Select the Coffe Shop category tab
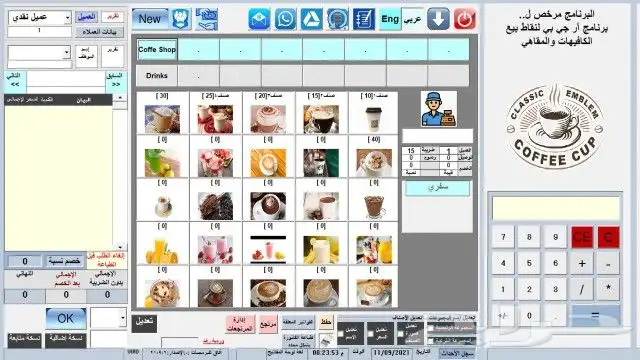Image resolution: width=640 pixels, height=360 pixels. tap(157, 49)
